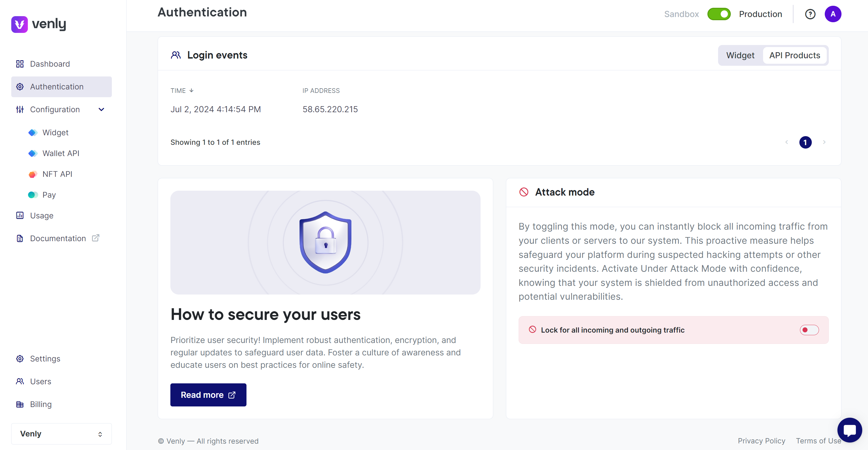The image size is (868, 450).
Task: Expand the Venly bottom left menu
Action: [61, 433]
